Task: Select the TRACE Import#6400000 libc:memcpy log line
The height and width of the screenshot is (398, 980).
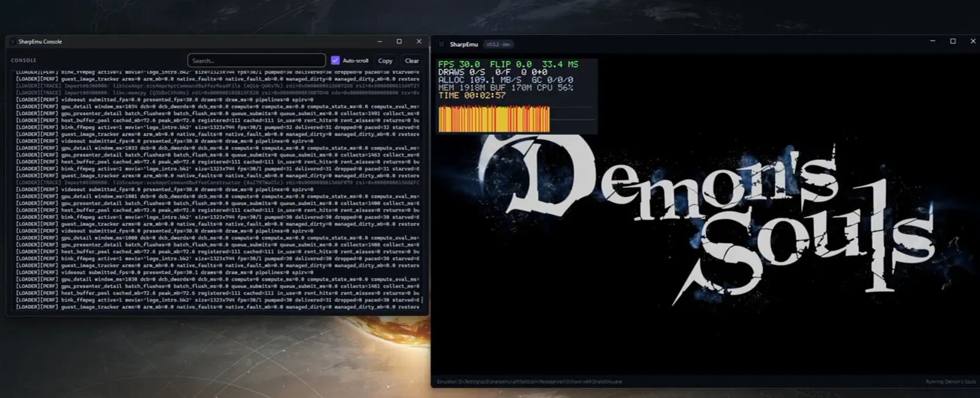Action: [217, 92]
